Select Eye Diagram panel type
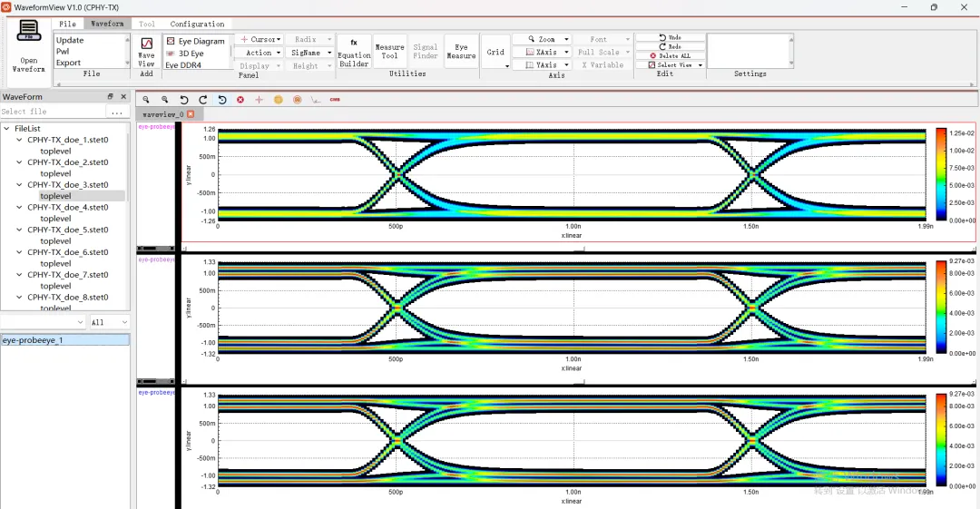 point(196,41)
